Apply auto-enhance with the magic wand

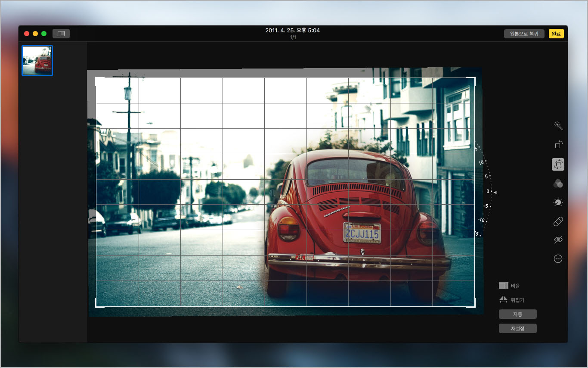point(558,125)
